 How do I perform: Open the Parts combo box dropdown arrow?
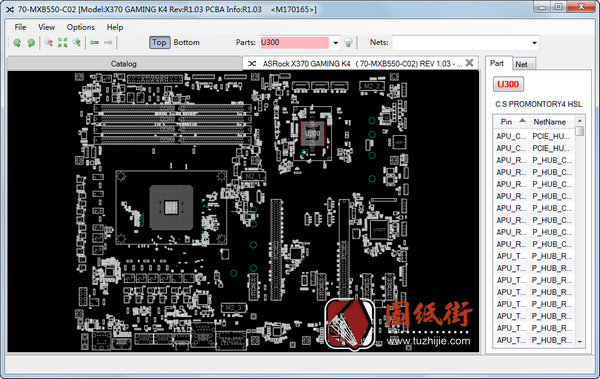click(x=336, y=43)
